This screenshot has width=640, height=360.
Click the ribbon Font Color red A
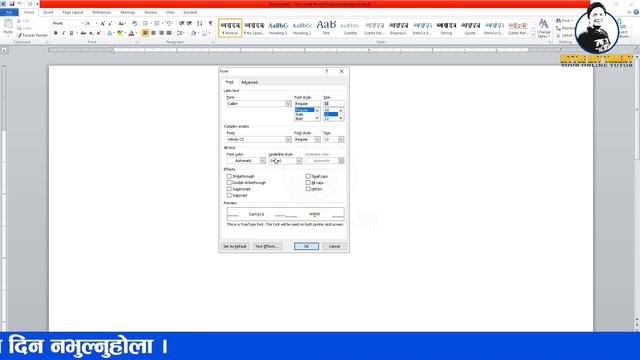coord(131,33)
